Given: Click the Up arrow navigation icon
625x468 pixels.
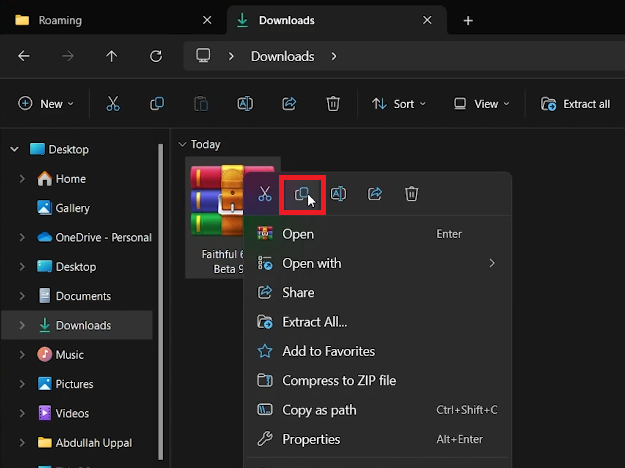Looking at the screenshot, I should [112, 56].
